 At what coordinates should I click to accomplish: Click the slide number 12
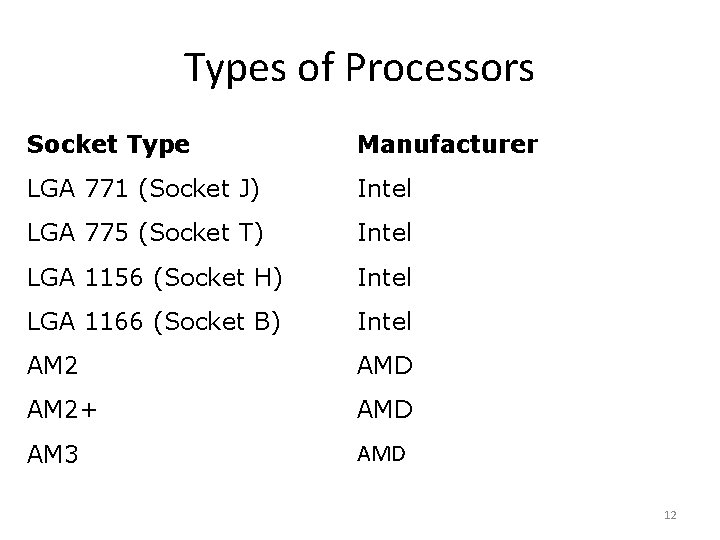670,515
